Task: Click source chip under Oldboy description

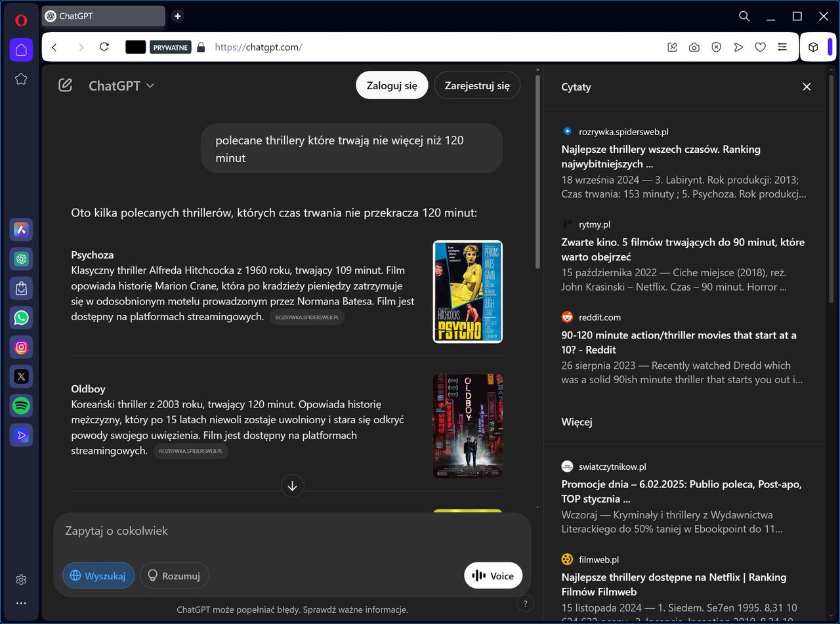Action: pyautogui.click(x=190, y=451)
